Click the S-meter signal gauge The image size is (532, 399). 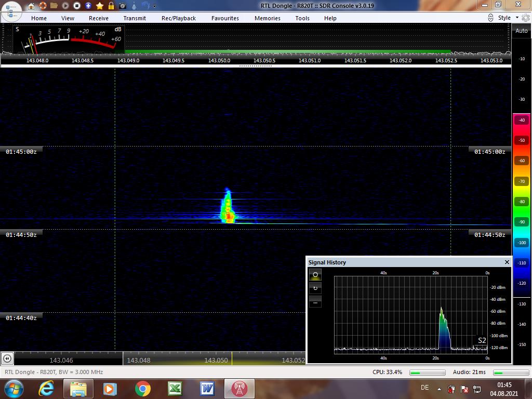click(x=68, y=39)
